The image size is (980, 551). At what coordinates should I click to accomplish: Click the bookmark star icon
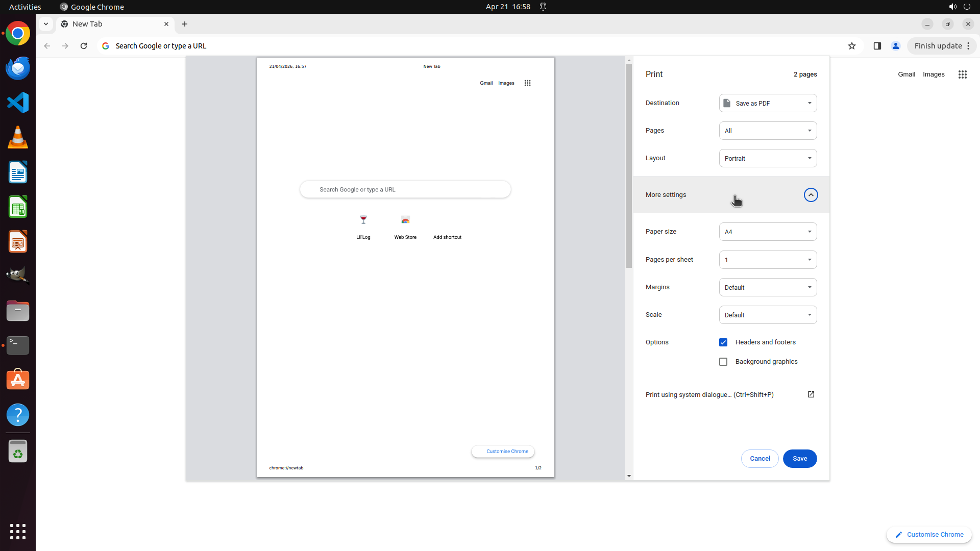[851, 46]
